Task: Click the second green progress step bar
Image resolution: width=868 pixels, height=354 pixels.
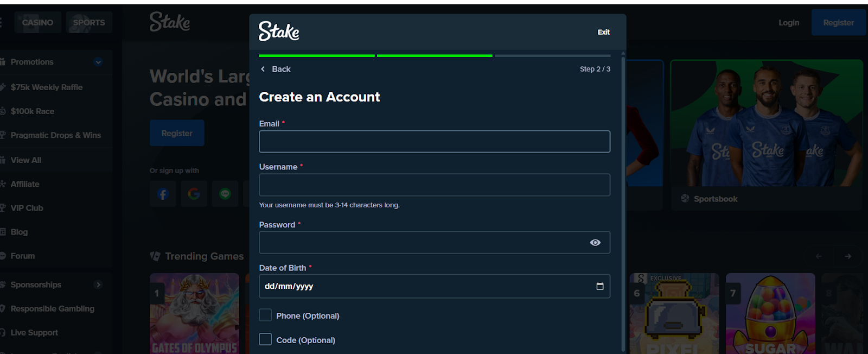Action: (435, 55)
